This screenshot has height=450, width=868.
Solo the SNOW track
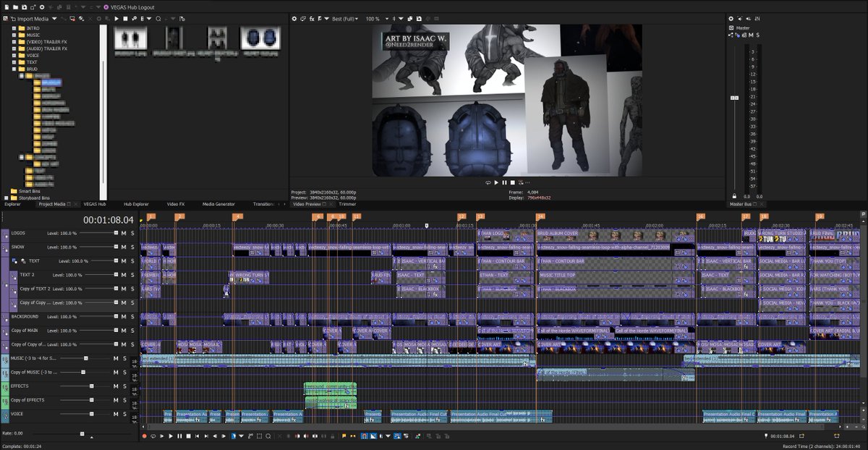[x=132, y=247]
